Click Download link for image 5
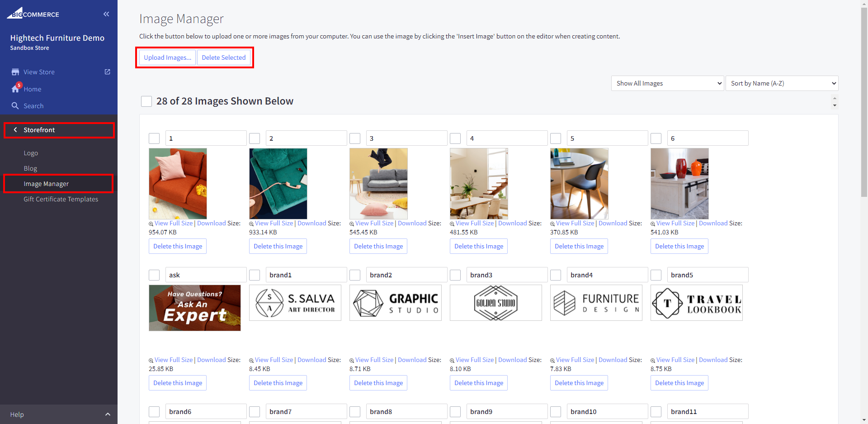Viewport: 868px width, 424px height. tap(613, 223)
